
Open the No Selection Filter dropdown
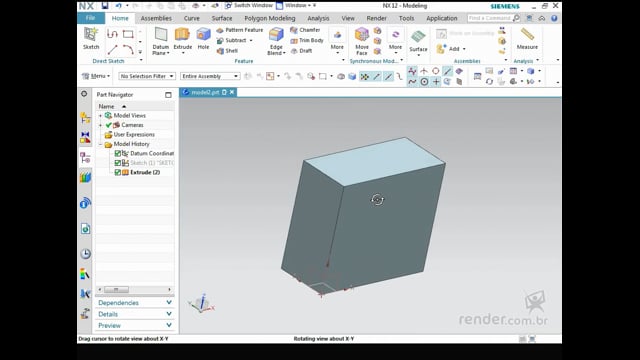[147, 76]
